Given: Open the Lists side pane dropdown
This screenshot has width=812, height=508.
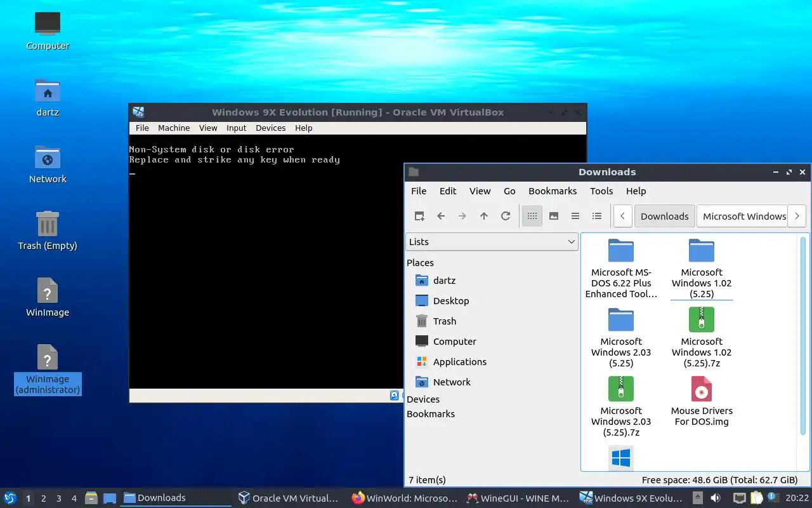Looking at the screenshot, I should tap(492, 242).
